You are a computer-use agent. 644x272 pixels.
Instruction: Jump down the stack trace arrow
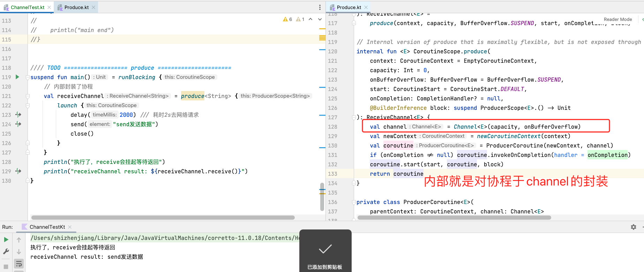pyautogui.click(x=19, y=251)
